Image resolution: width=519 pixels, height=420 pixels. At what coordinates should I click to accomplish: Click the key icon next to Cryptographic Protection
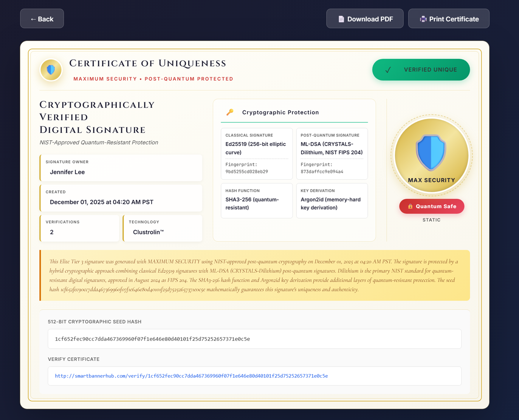230,112
